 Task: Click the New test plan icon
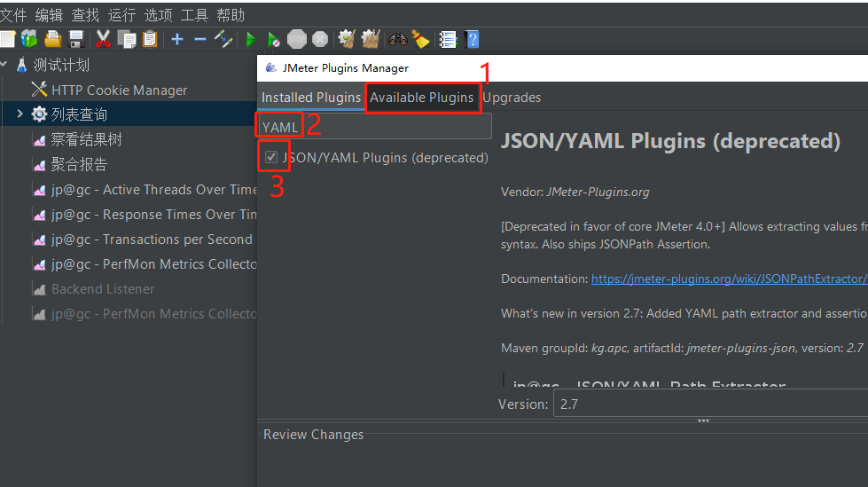(8, 39)
